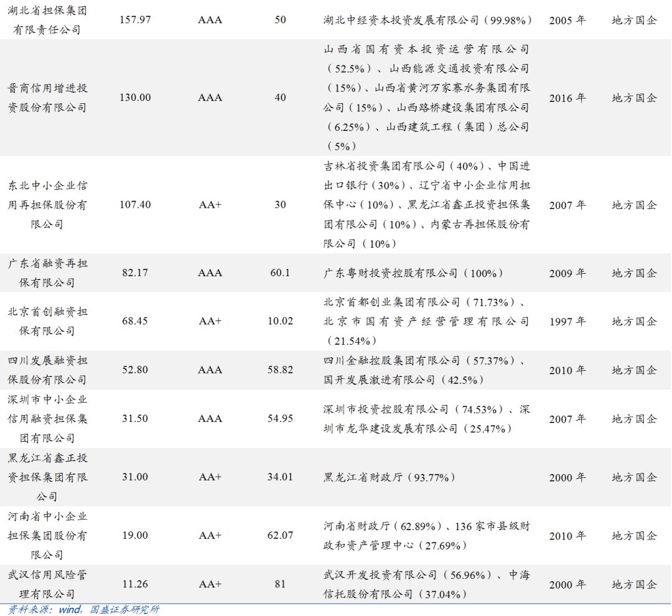Select the value 19.00
This screenshot has height=616, width=672.
coord(135,535)
